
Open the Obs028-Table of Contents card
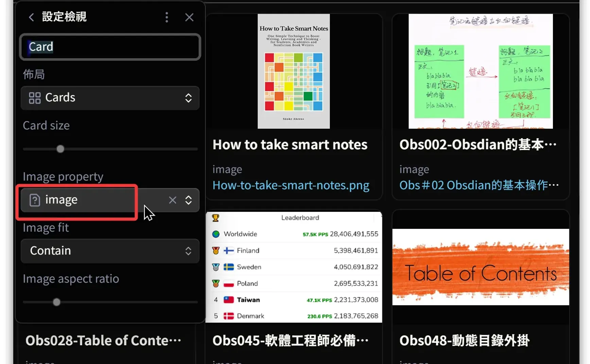click(104, 341)
